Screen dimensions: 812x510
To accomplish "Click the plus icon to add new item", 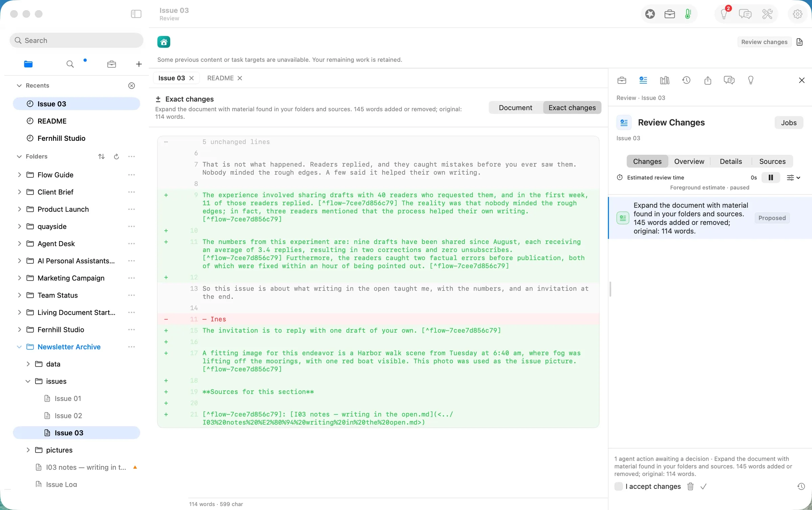I will 139,64.
